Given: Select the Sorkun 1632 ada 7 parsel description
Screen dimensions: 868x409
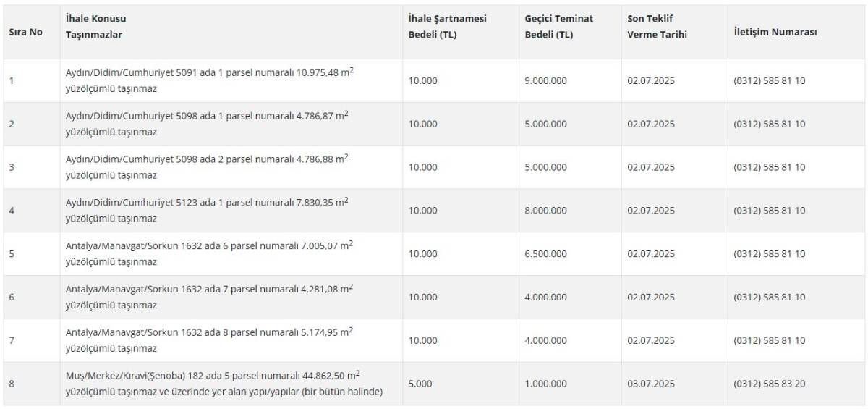Looking at the screenshot, I should (x=209, y=298).
